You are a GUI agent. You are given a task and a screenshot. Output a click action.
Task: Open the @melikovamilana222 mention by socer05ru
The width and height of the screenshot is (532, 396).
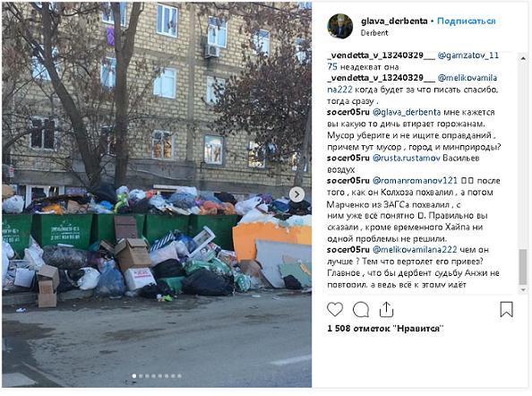click(x=415, y=250)
